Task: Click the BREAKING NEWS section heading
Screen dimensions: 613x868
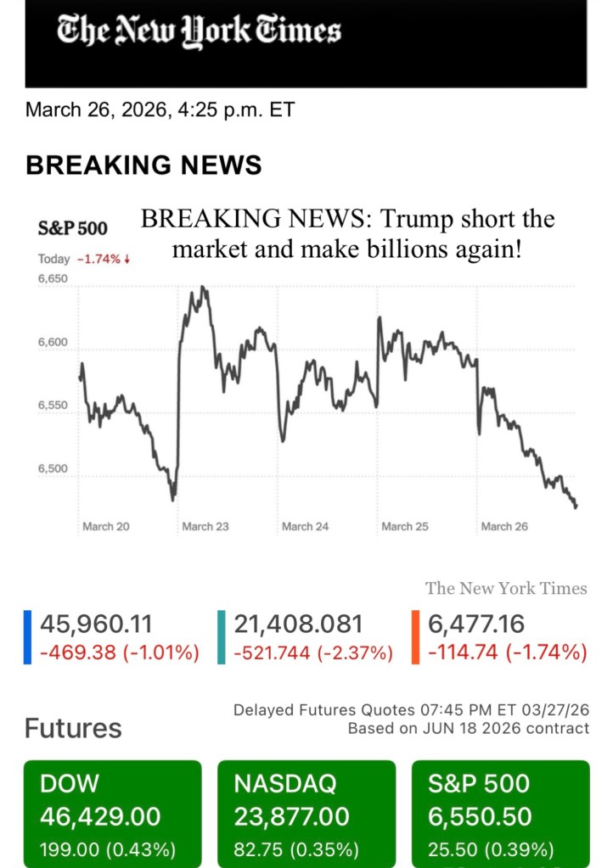Action: point(143,165)
